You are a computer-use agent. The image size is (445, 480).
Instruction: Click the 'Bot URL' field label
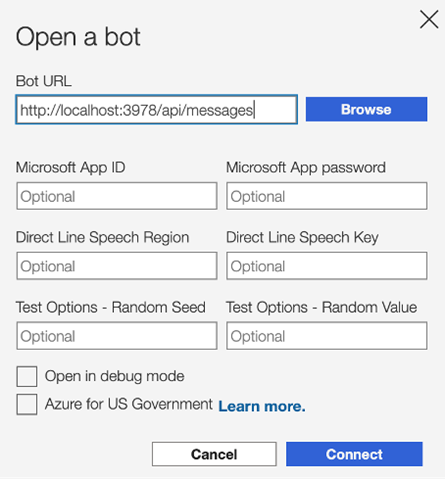[x=44, y=81]
